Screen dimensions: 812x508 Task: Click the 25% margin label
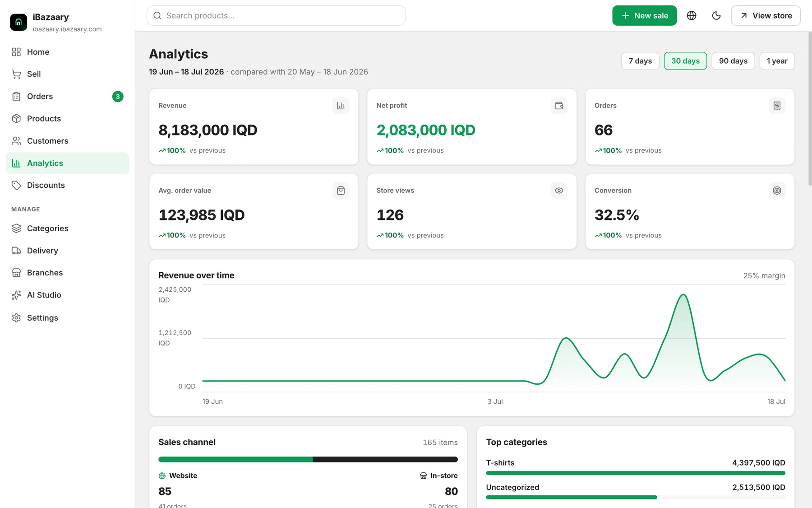(x=764, y=276)
